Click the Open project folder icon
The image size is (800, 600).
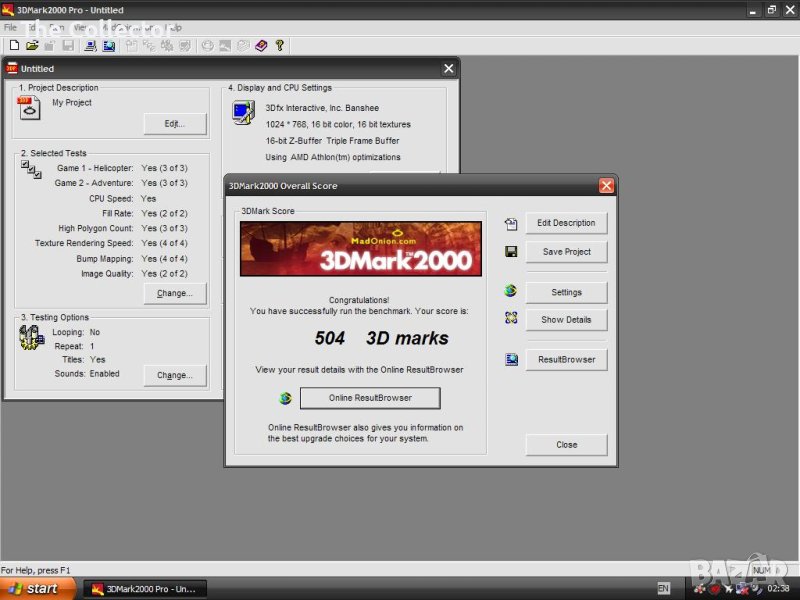[32, 45]
